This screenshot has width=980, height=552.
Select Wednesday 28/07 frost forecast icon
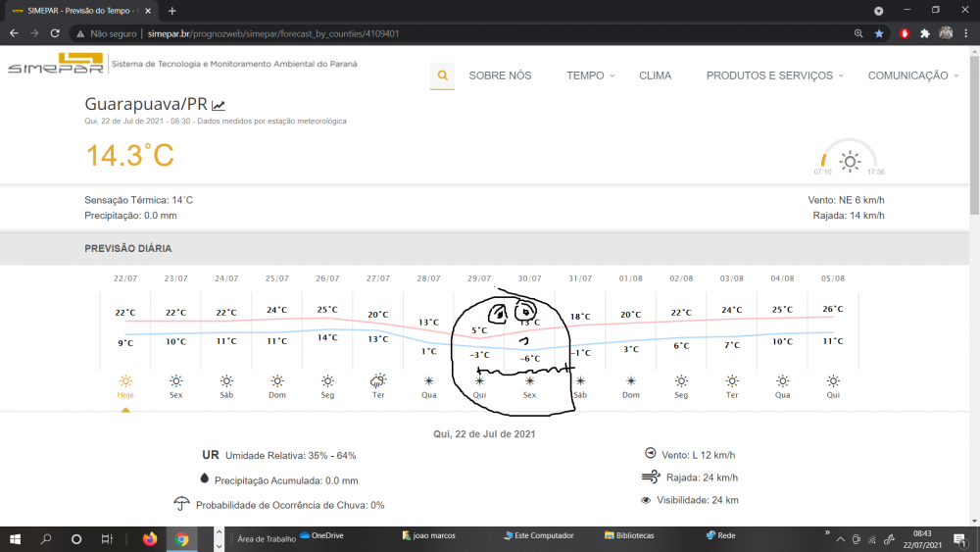[x=428, y=380]
